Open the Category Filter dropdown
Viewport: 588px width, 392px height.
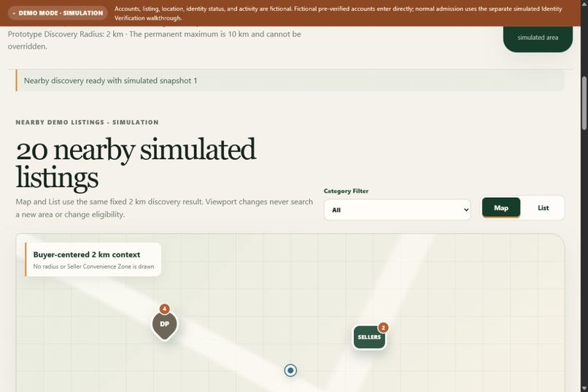pyautogui.click(x=398, y=210)
